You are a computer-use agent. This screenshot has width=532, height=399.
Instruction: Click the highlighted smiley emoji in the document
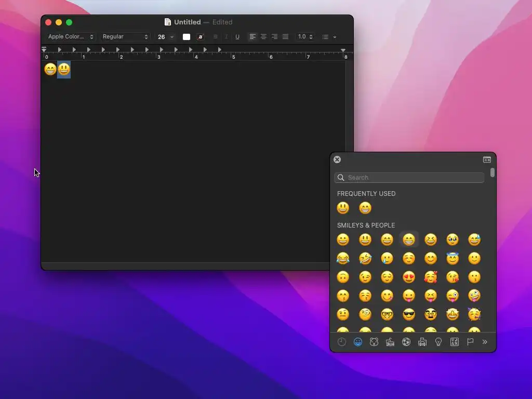pyautogui.click(x=64, y=69)
